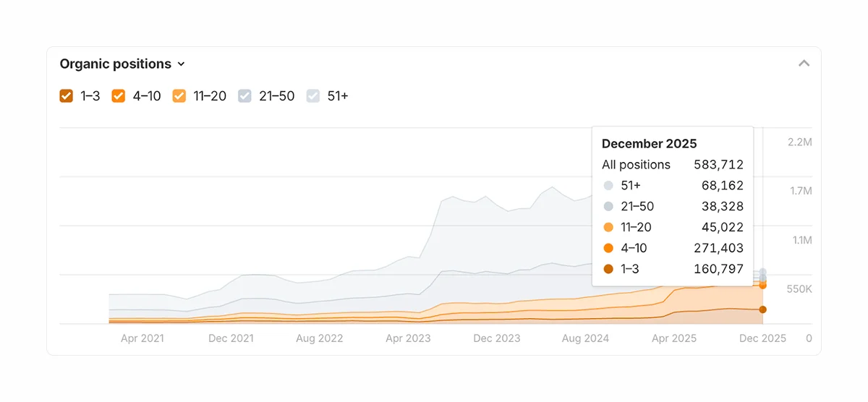Image resolution: width=868 pixels, height=402 pixels.
Task: Enable the 21–50 positions checkbox
Action: click(245, 95)
